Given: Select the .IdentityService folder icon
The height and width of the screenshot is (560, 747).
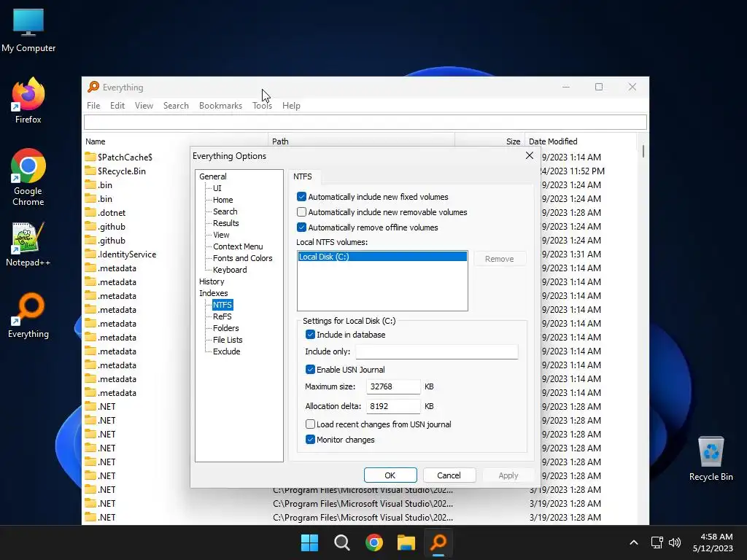Looking at the screenshot, I should coord(90,254).
